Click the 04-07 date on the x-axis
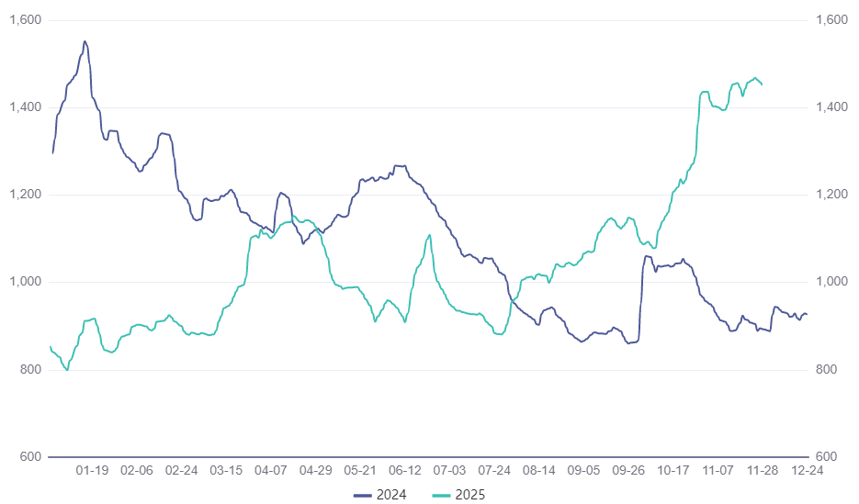This screenshot has width=859, height=504. (271, 470)
